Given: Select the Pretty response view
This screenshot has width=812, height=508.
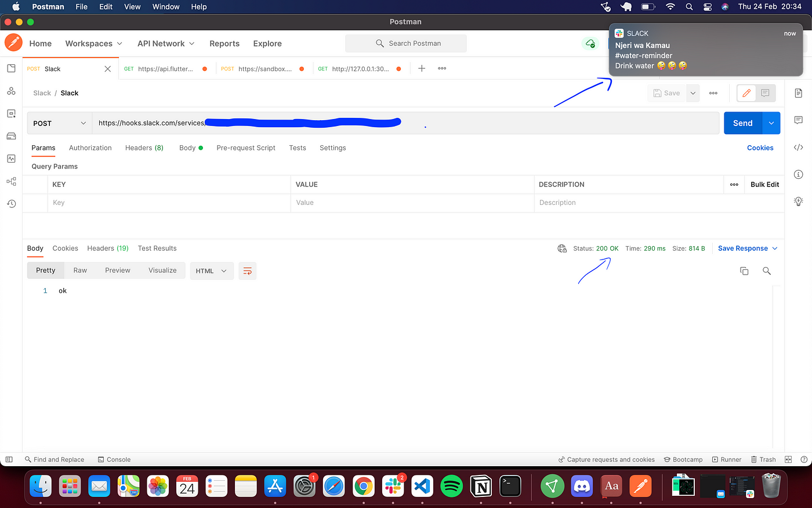Looking at the screenshot, I should (x=46, y=271).
